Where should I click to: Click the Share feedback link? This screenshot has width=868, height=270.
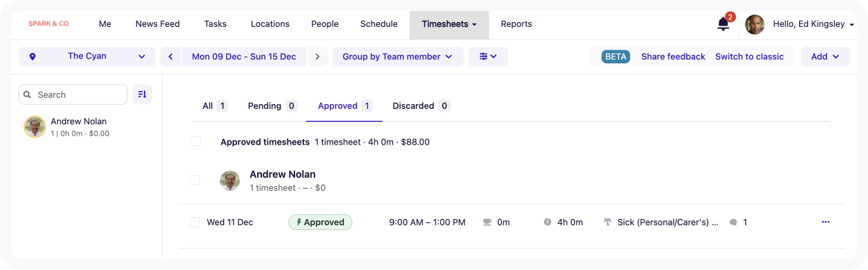[x=673, y=56]
